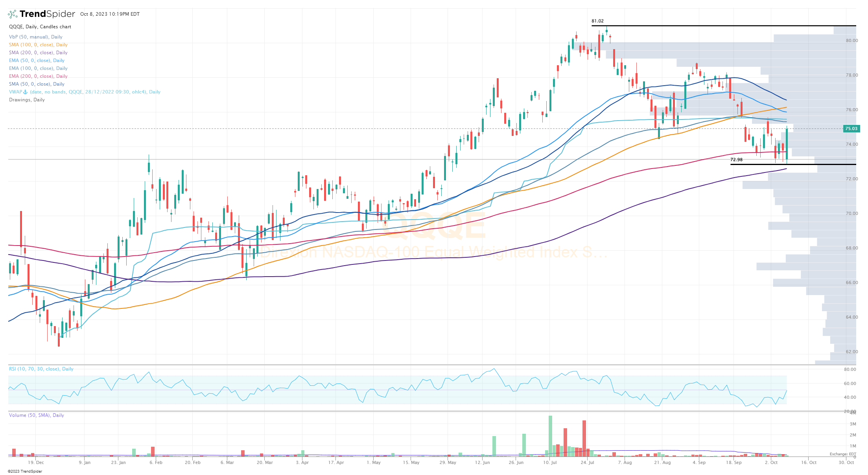Click the '3. Apr' date label
The height and width of the screenshot is (475, 868).
(x=302, y=462)
